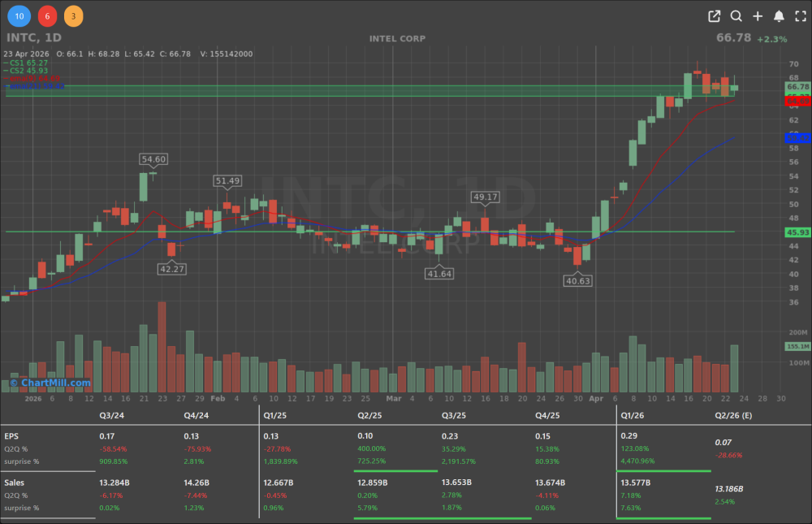Screen dimensions: 812x524
Task: Click the 41.64 price low label
Action: 439,274
